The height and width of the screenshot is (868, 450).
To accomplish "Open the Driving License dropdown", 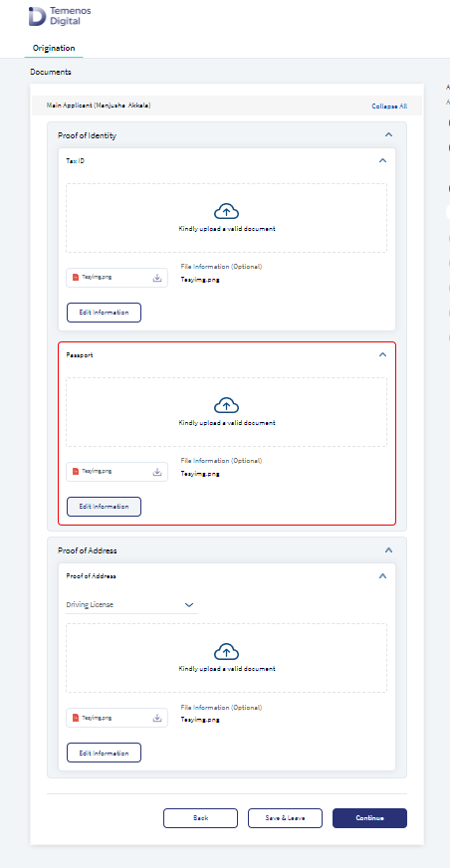I will pyautogui.click(x=131, y=605).
